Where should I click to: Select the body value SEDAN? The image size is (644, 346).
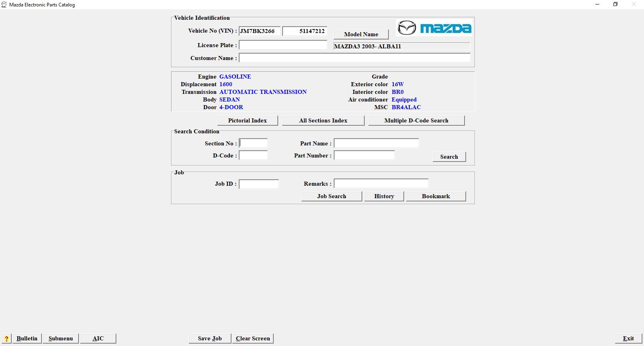coord(229,99)
